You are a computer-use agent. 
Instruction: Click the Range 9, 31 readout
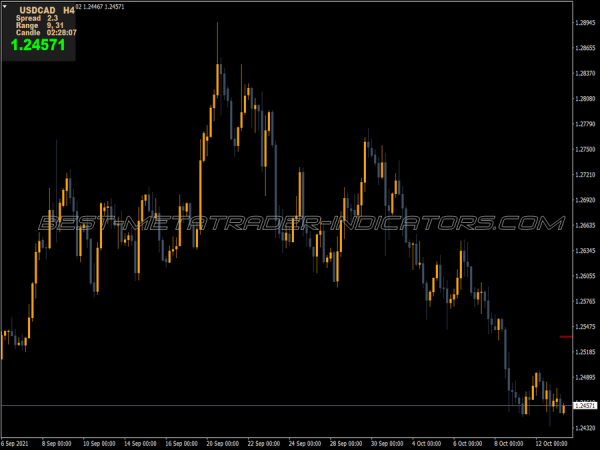coord(38,25)
